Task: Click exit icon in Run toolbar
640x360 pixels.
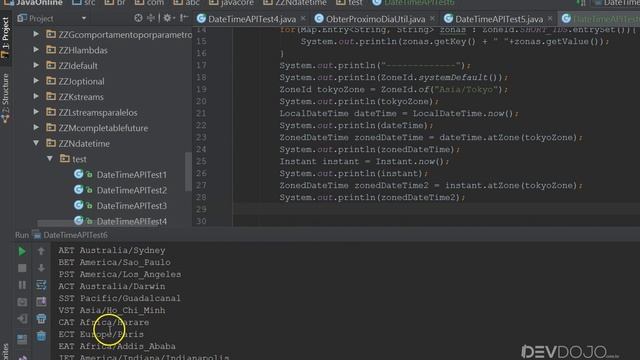Action: (x=22, y=318)
